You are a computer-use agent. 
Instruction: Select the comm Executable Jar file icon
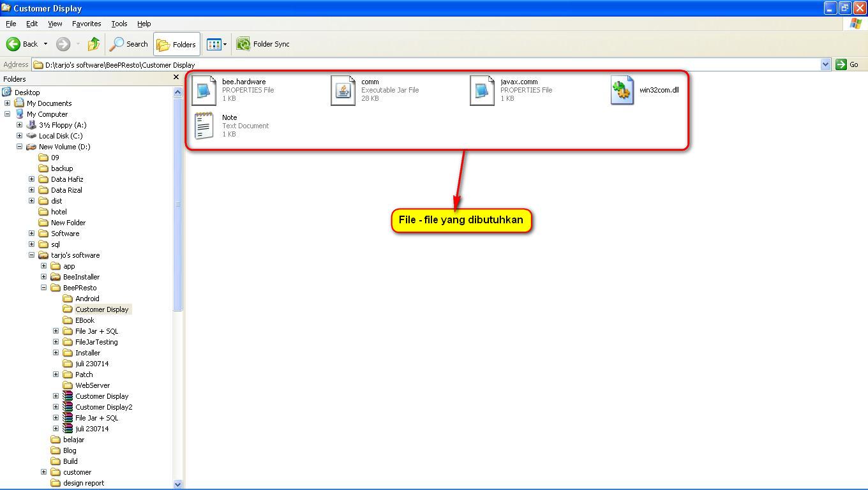[x=343, y=90]
